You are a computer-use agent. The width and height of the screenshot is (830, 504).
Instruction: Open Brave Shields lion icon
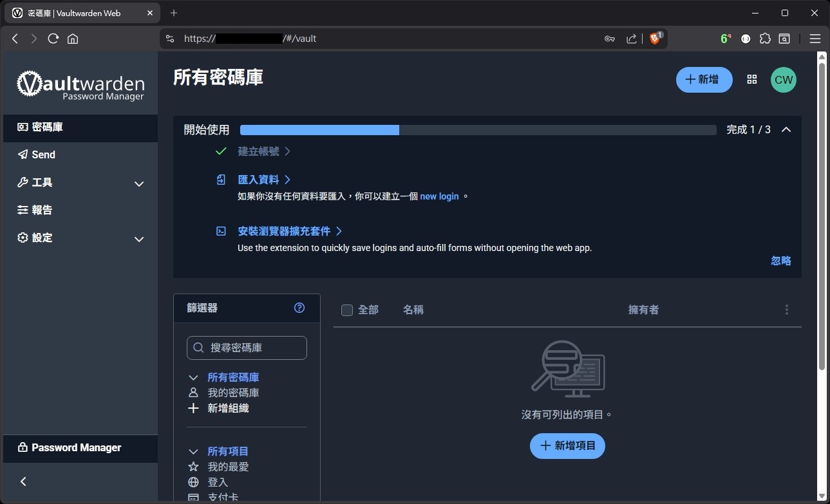click(x=656, y=39)
